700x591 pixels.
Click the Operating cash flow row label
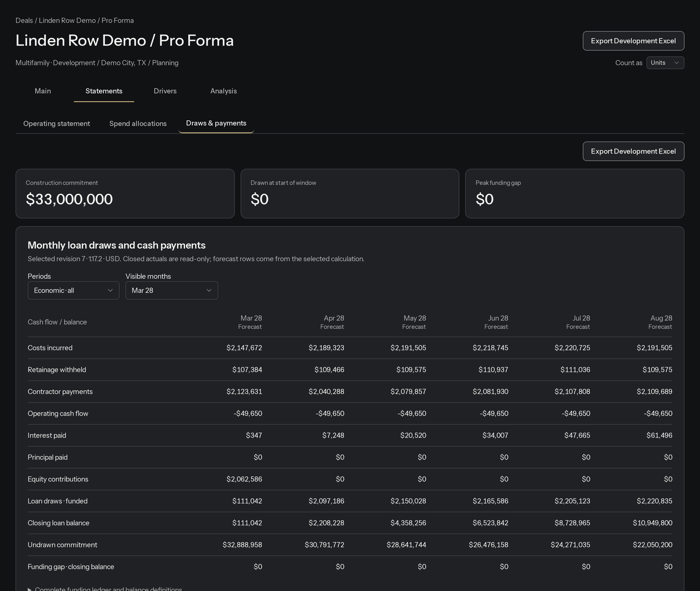pos(58,413)
